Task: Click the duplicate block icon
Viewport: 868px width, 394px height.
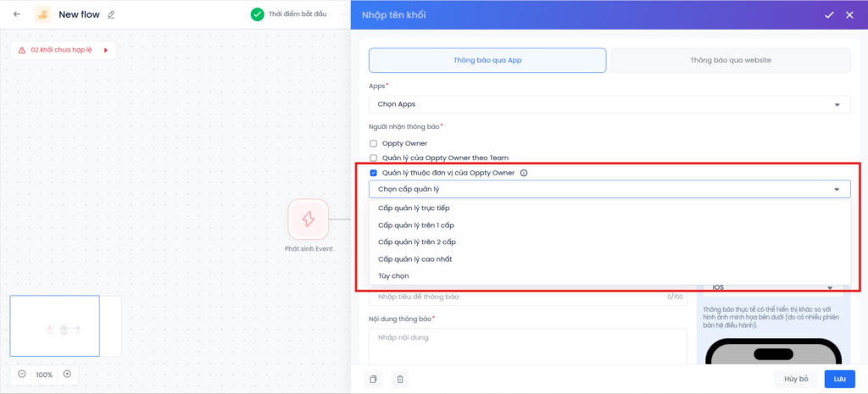Action: [373, 379]
